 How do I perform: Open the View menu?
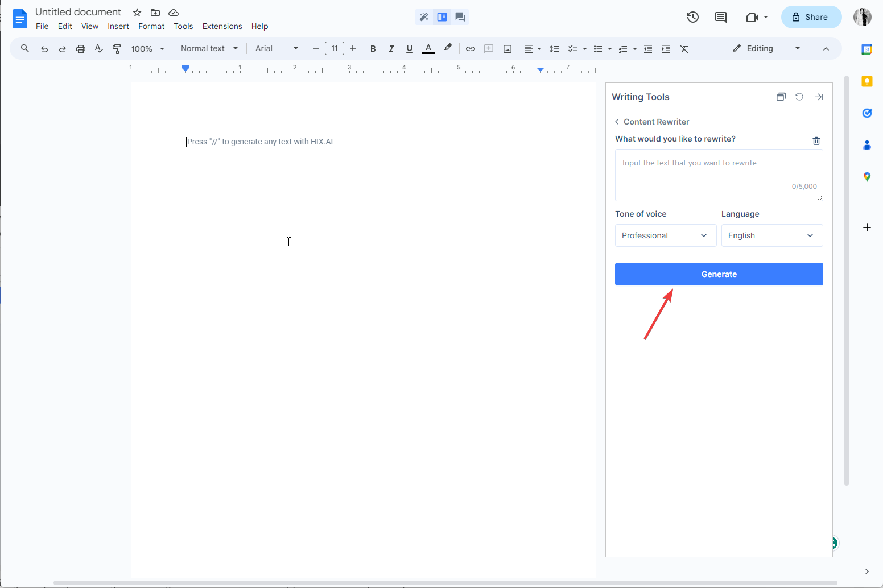tap(90, 26)
